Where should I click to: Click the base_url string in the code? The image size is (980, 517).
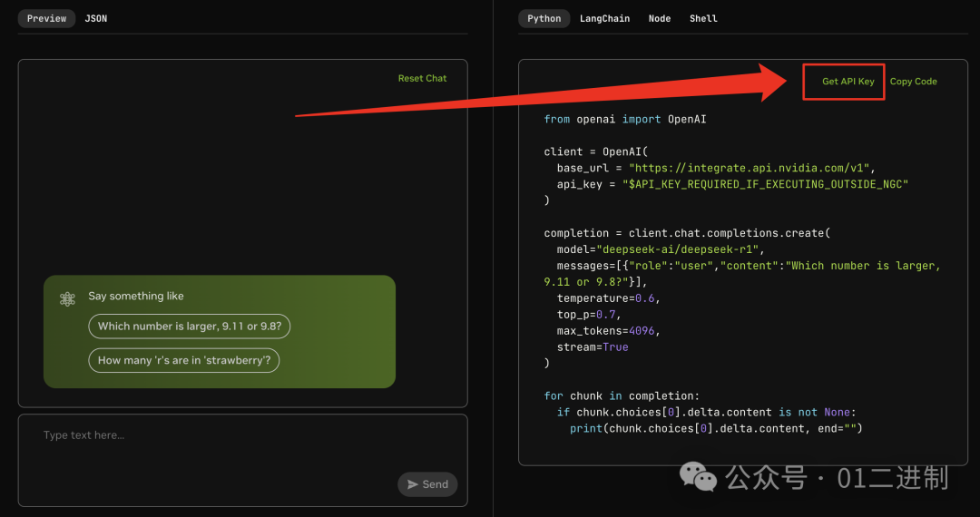click(x=750, y=168)
